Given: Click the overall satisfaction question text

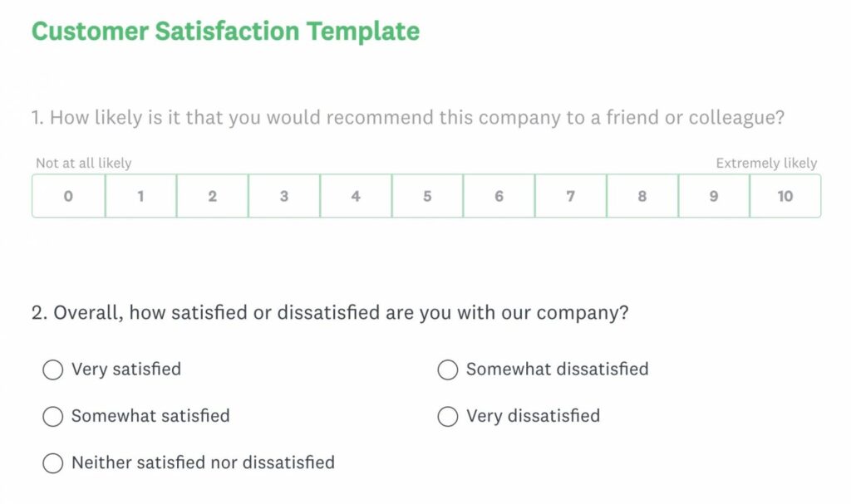Looking at the screenshot, I should [x=329, y=314].
